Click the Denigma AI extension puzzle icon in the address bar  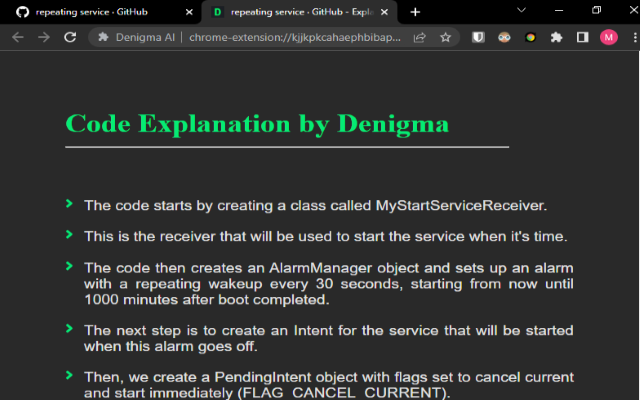[103, 38]
